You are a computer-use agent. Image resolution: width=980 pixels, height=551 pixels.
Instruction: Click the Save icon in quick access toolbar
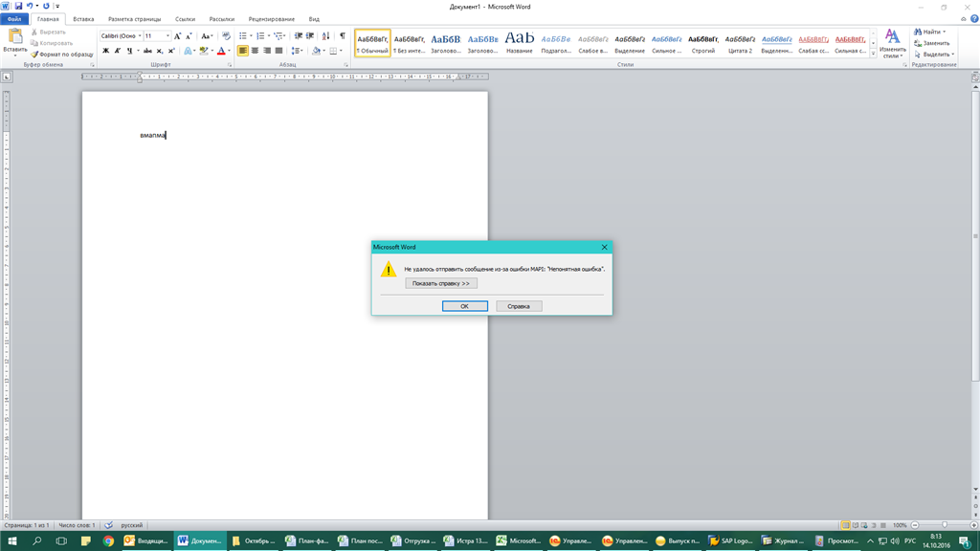coord(18,6)
